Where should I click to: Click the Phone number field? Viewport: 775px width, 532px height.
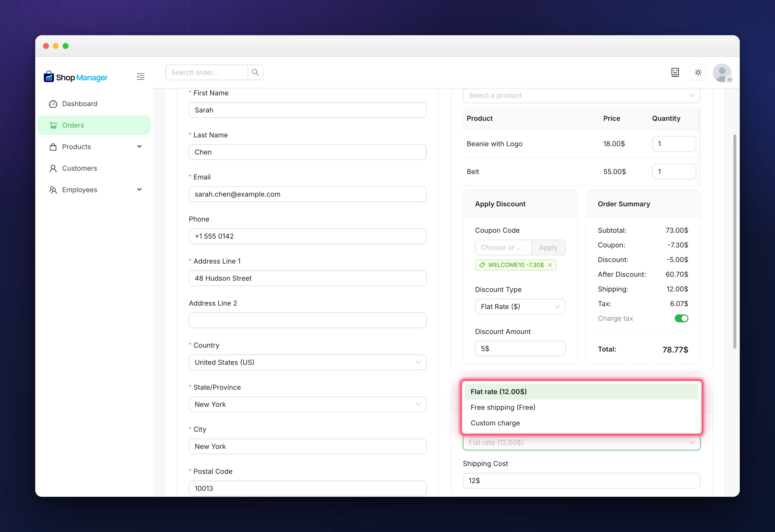[x=308, y=236]
